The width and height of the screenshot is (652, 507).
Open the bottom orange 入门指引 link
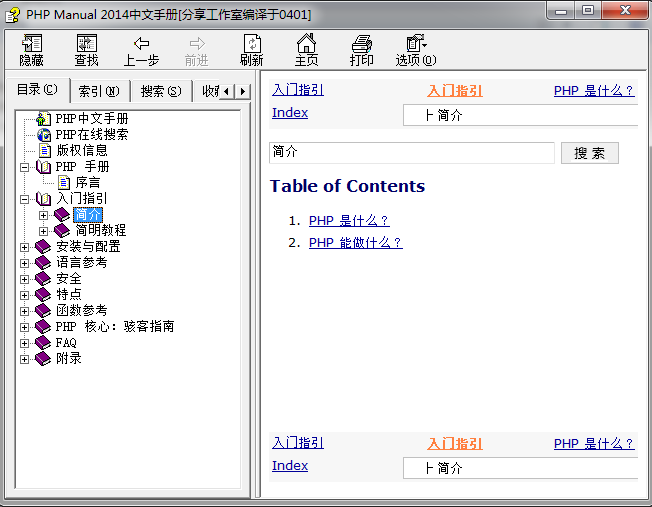[455, 444]
